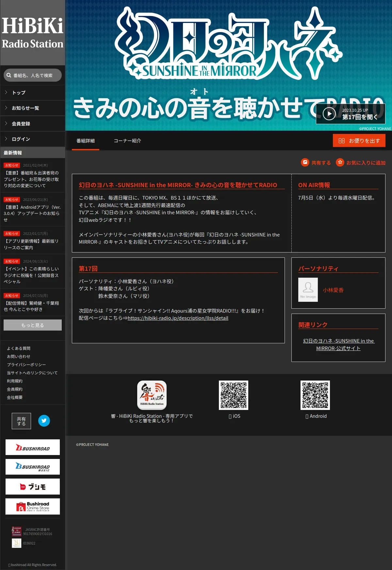Open the トップ menu item

point(33,93)
